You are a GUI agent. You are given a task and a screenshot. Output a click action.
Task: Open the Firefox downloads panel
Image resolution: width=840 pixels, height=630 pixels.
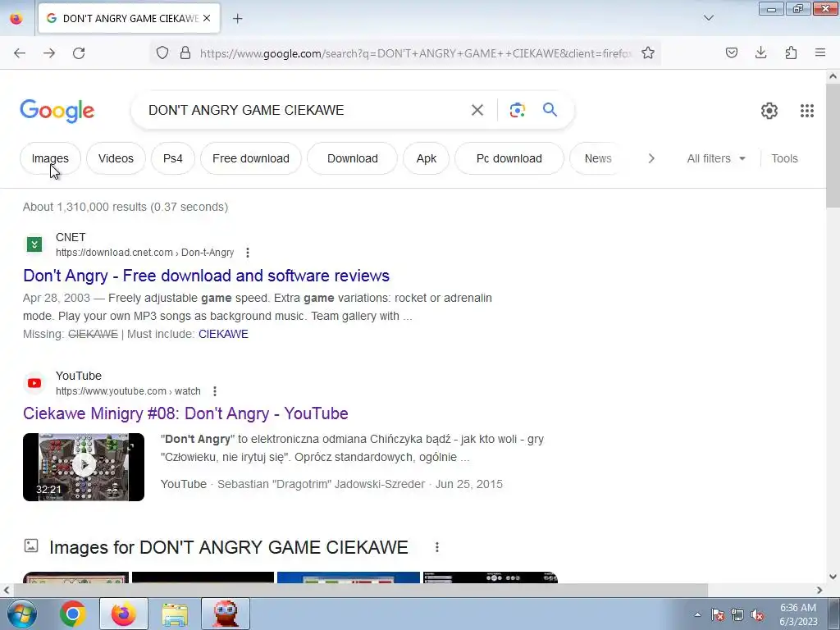(x=761, y=52)
